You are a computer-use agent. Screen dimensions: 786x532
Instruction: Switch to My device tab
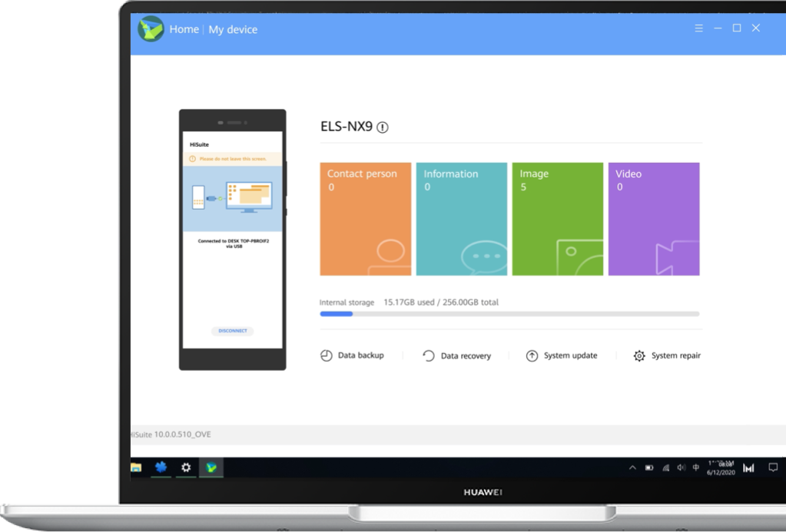pos(233,29)
